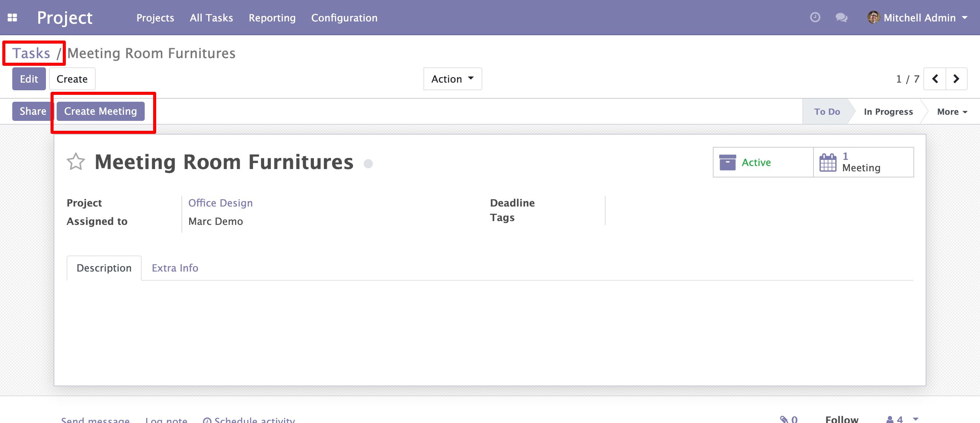Click Mitchell Admin avatar picture
The width and height of the screenshot is (980, 423).
tap(874, 18)
